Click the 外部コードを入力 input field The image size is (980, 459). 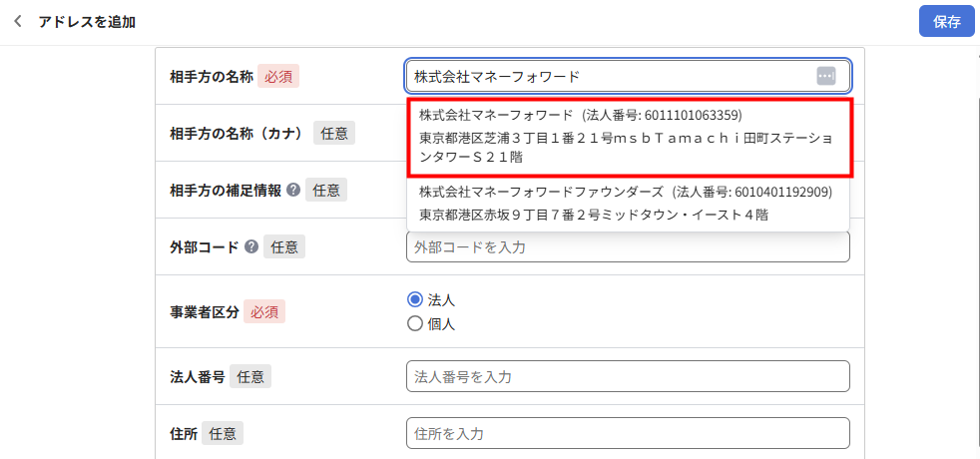[628, 246]
